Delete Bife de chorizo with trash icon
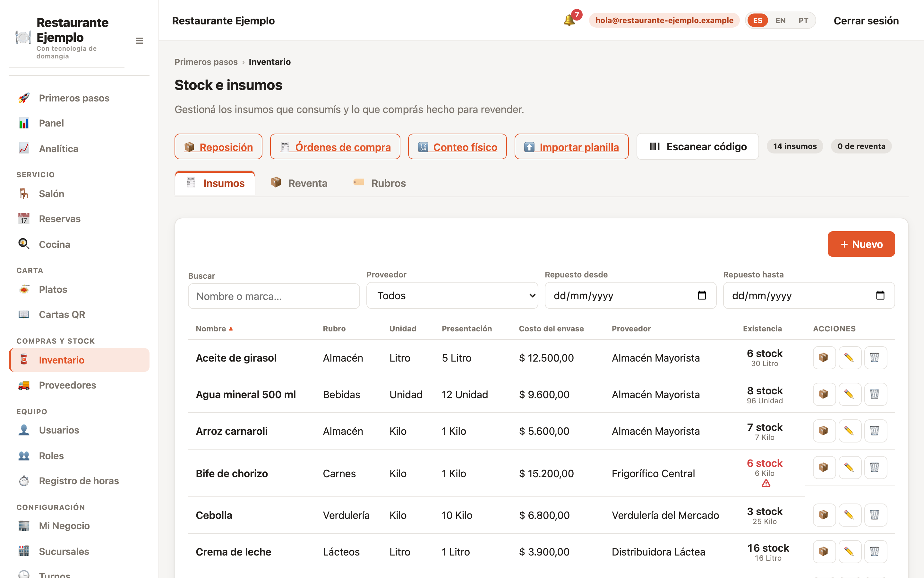The image size is (924, 578). tap(875, 467)
